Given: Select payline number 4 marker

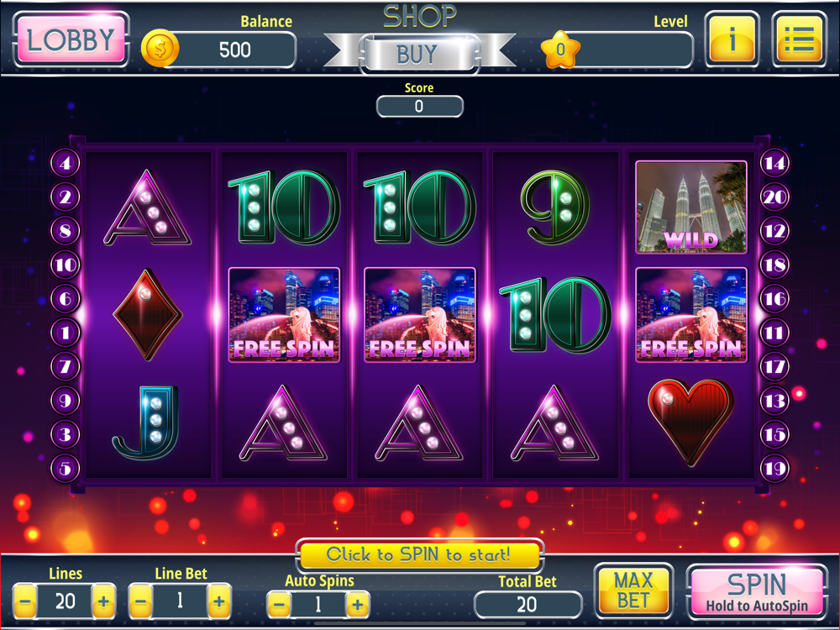Looking at the screenshot, I should 65,163.
